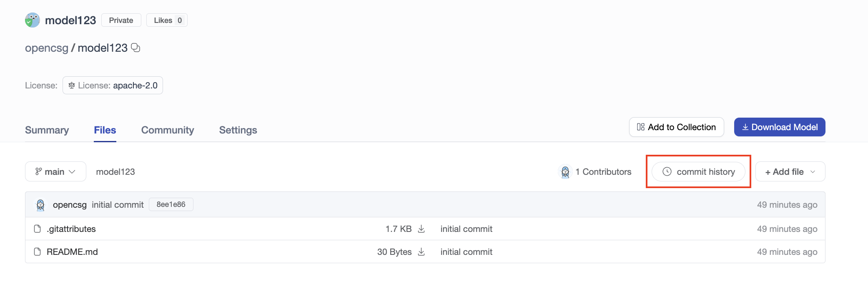Click the clock icon in commit history

[667, 172]
